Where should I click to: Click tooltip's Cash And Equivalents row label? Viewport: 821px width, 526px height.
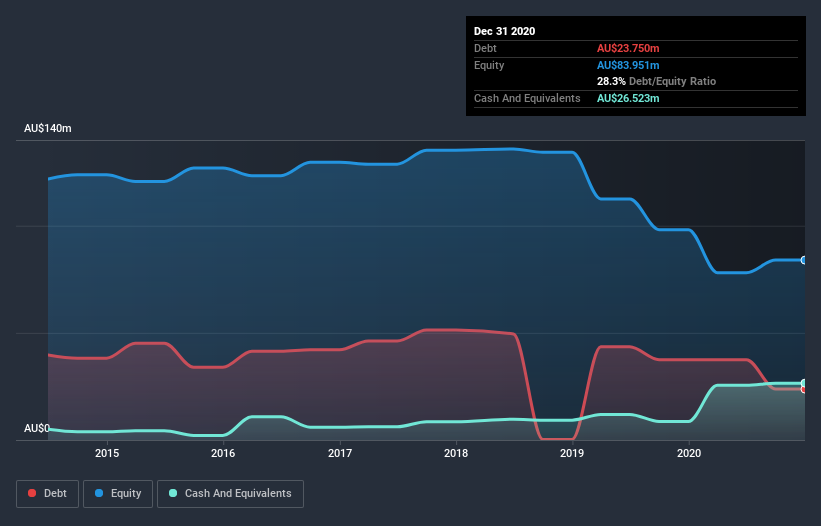[x=527, y=98]
